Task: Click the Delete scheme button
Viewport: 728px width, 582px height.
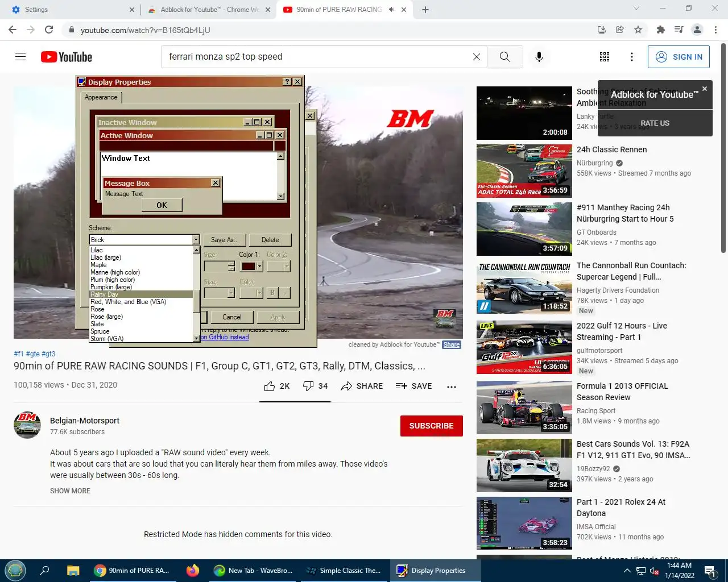Action: pos(270,240)
